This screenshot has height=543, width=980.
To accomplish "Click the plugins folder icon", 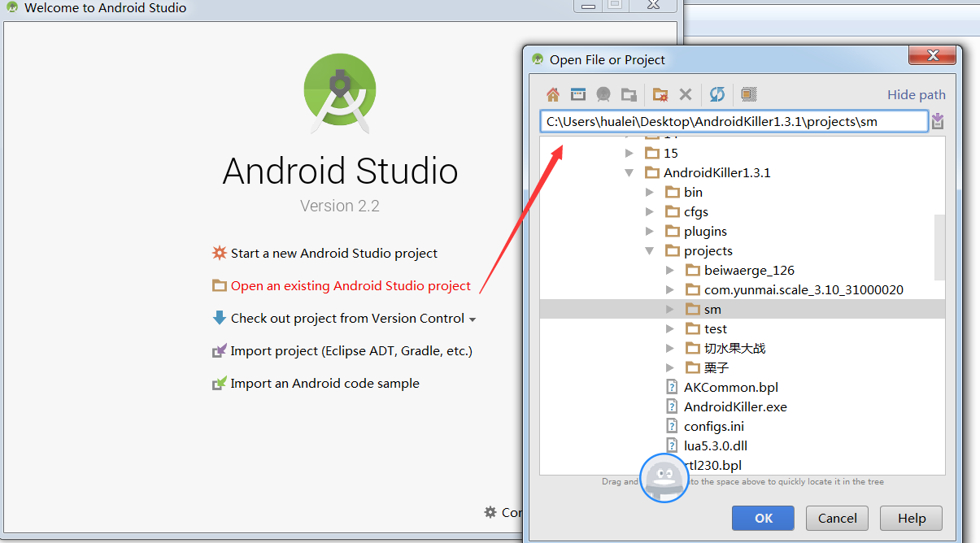I will (673, 231).
